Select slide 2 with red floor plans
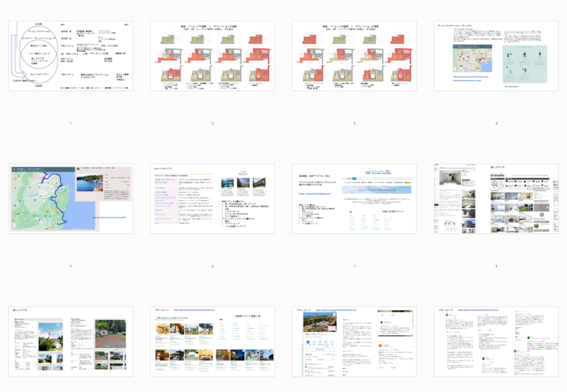 [x=212, y=55]
